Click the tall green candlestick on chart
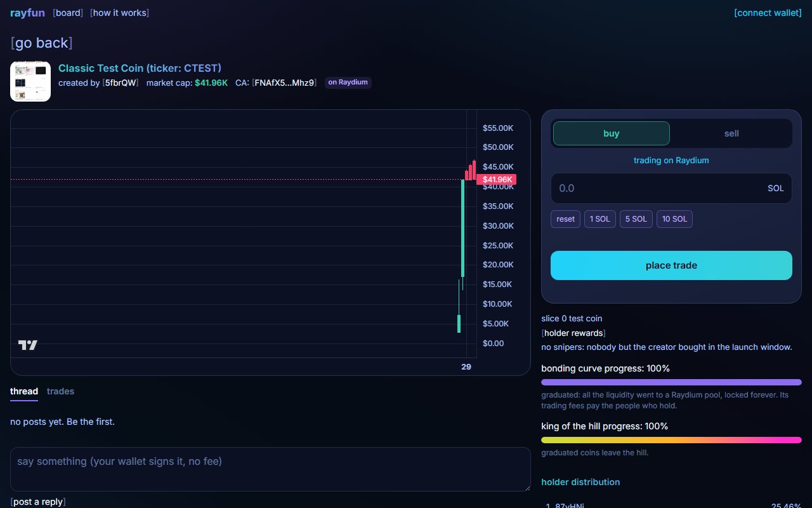The image size is (812, 508). click(462, 228)
